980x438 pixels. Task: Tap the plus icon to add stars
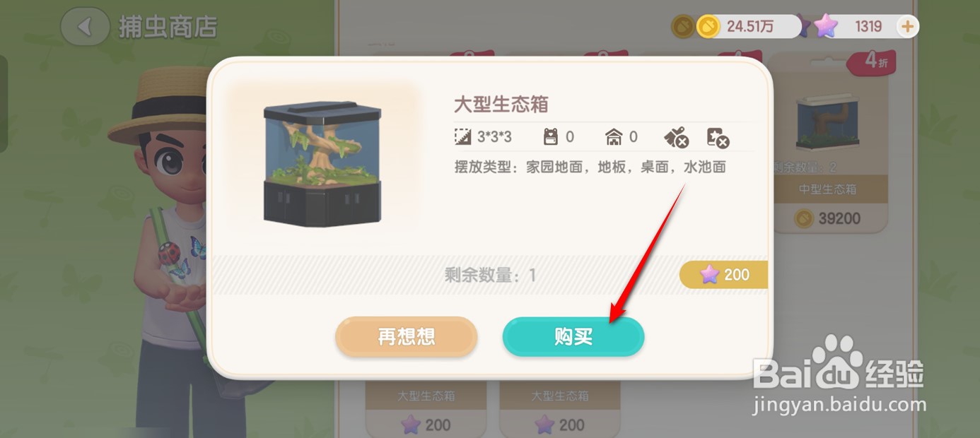[x=907, y=27]
